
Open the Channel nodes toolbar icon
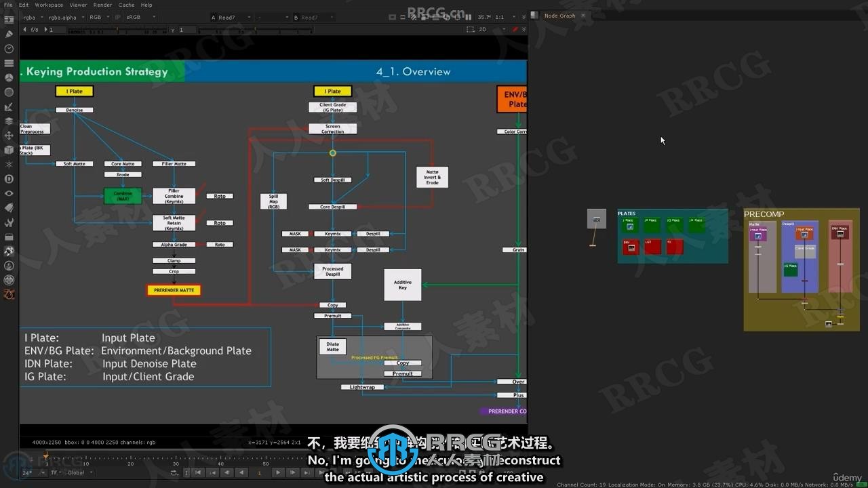(x=9, y=63)
